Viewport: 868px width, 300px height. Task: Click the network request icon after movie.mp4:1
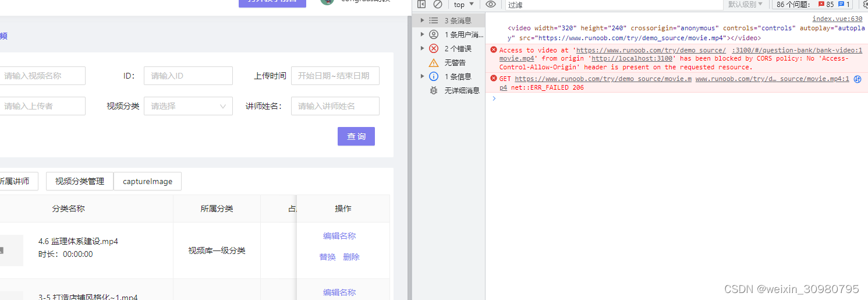857,79
